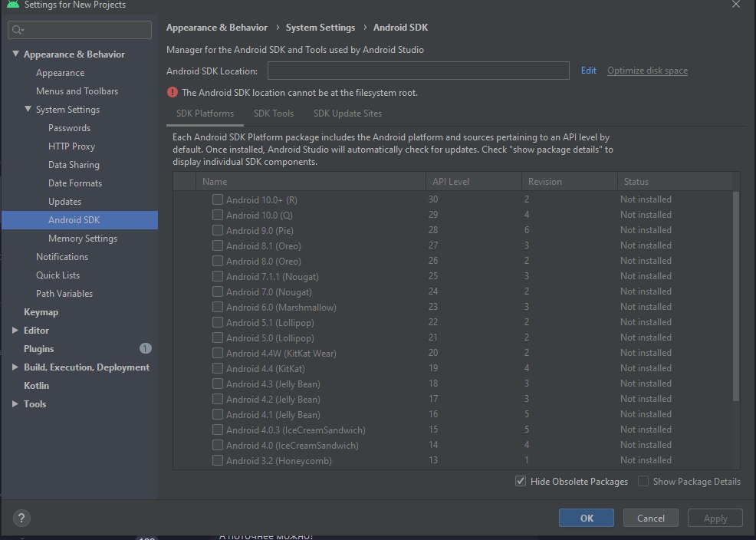Check the Android 9.0 (Pie) checkbox
This screenshot has height=540, width=756.
(218, 230)
